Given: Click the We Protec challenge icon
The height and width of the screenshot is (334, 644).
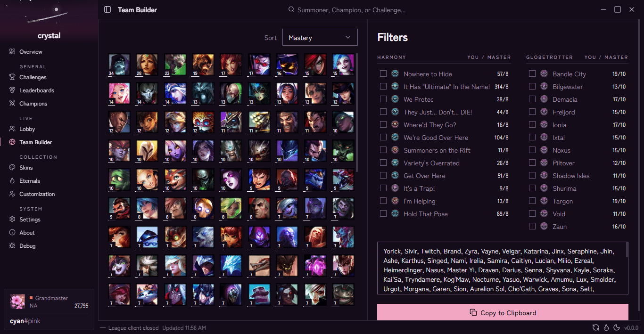Looking at the screenshot, I should tap(395, 99).
